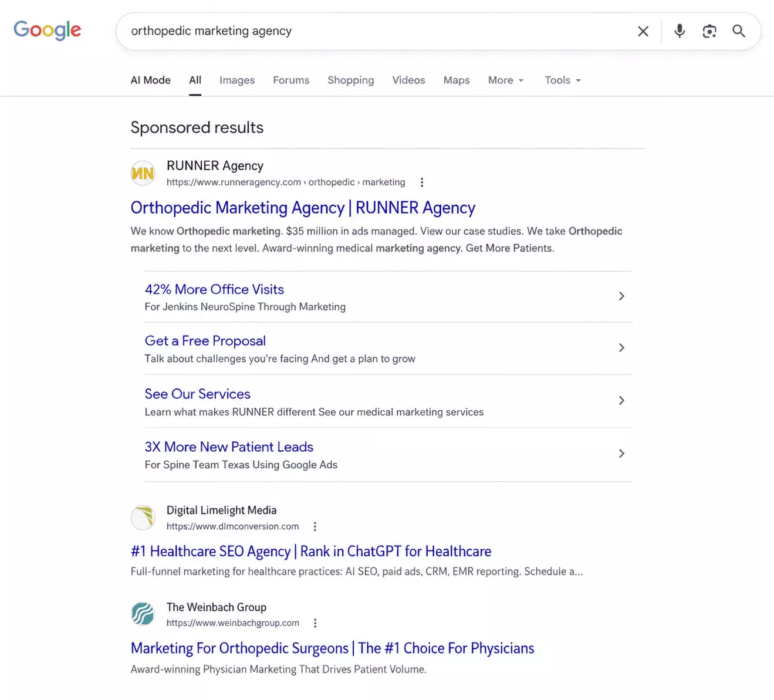
Task: Open Google Lens image search icon
Action: pos(709,31)
